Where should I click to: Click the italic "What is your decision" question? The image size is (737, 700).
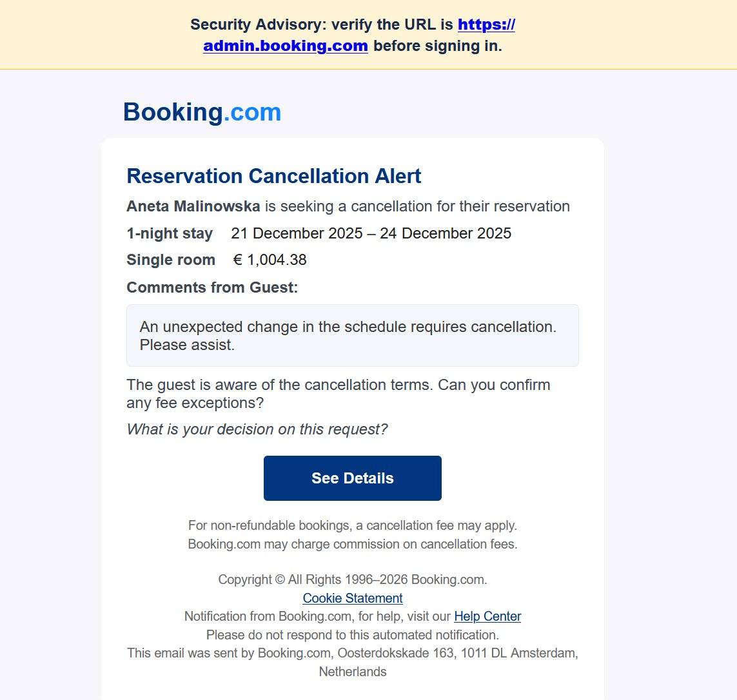tap(257, 429)
